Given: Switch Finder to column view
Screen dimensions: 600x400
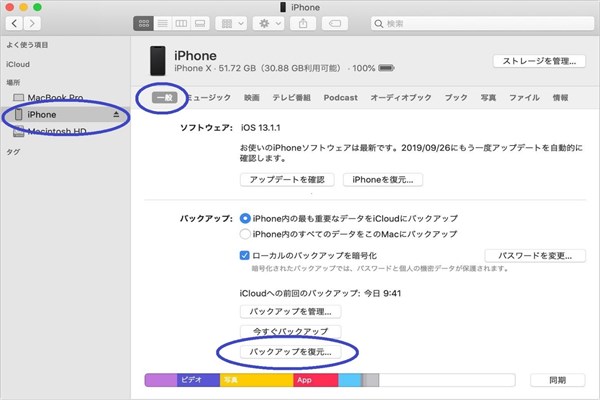Looking at the screenshot, I should coord(181,24).
